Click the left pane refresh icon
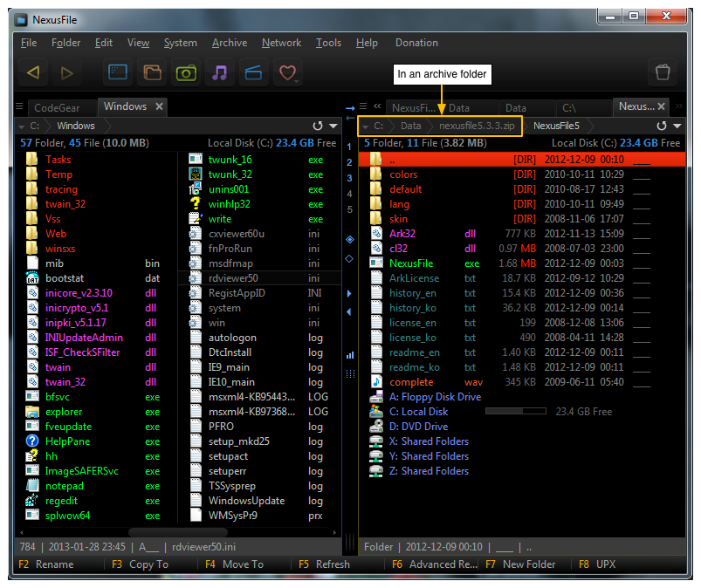The image size is (701, 588). [x=318, y=126]
